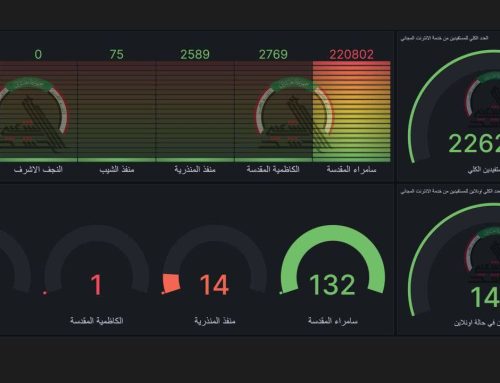Viewport: 500px width, 383px height.
Task: Click the سامراء المقدسة label under 132 gauge
Action: point(333,321)
